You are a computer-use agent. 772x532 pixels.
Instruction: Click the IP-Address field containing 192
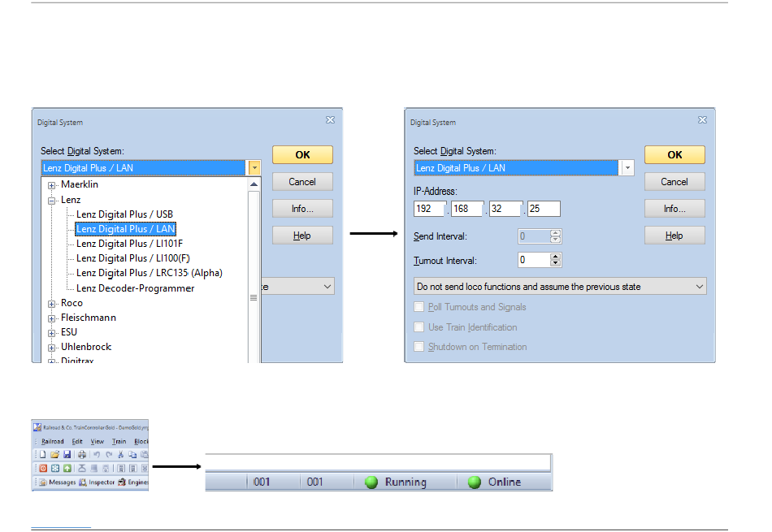tap(429, 209)
